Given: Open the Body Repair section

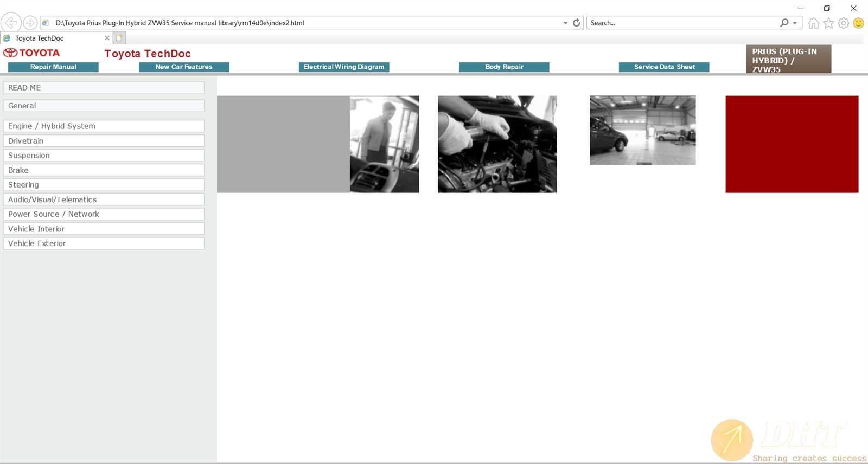Looking at the screenshot, I should coord(504,67).
